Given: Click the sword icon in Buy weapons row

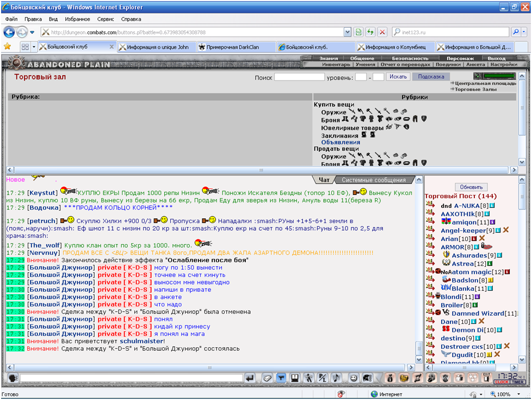Looking at the screenshot, I should 378,111.
